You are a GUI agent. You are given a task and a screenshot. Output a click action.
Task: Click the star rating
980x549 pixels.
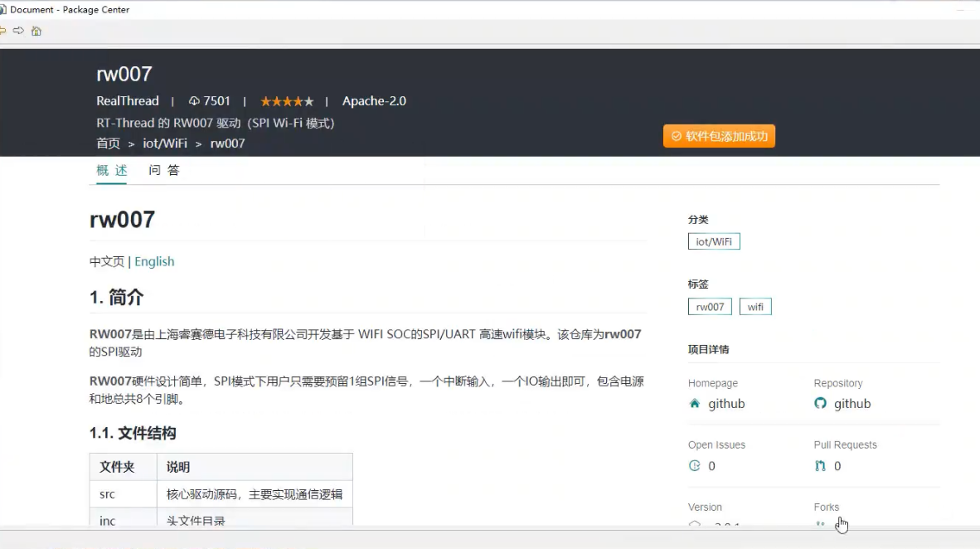click(287, 101)
